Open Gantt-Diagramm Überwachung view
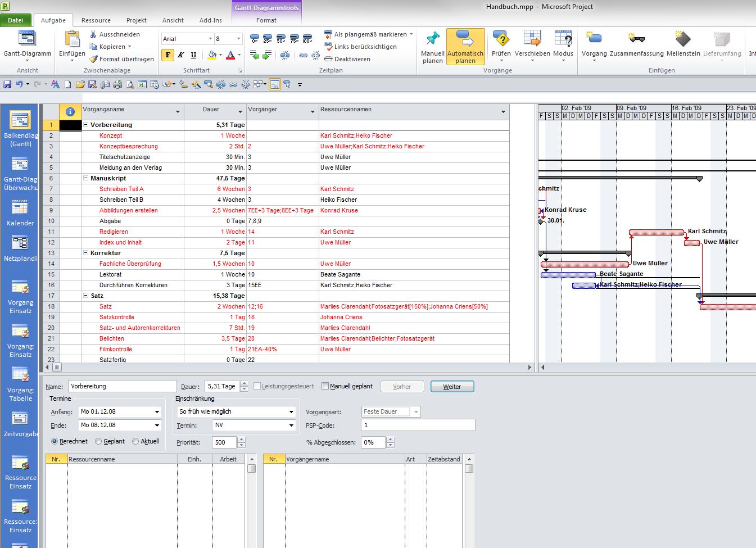756x548 pixels. coord(20,174)
